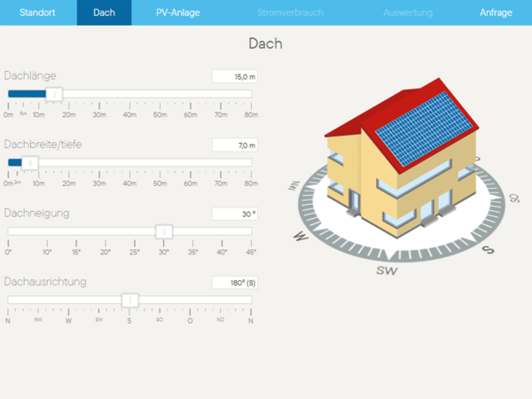
Task: Open the Anfrage tab
Action: coord(496,12)
